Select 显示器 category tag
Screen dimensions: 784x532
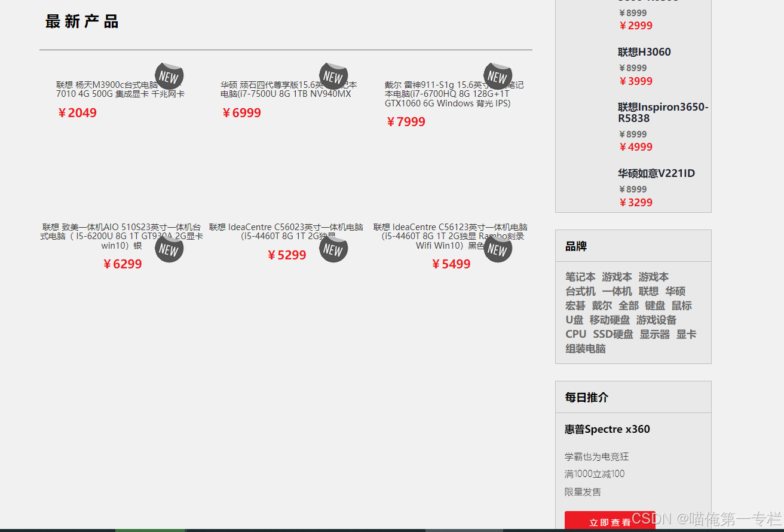[655, 334]
